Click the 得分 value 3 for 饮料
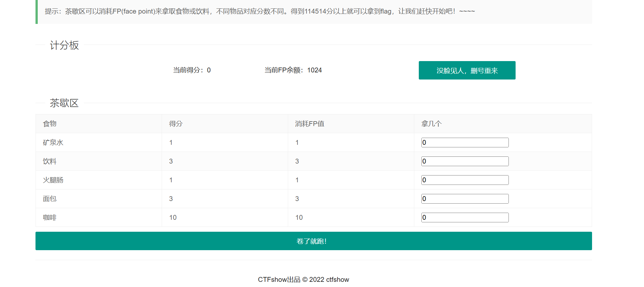 171,161
